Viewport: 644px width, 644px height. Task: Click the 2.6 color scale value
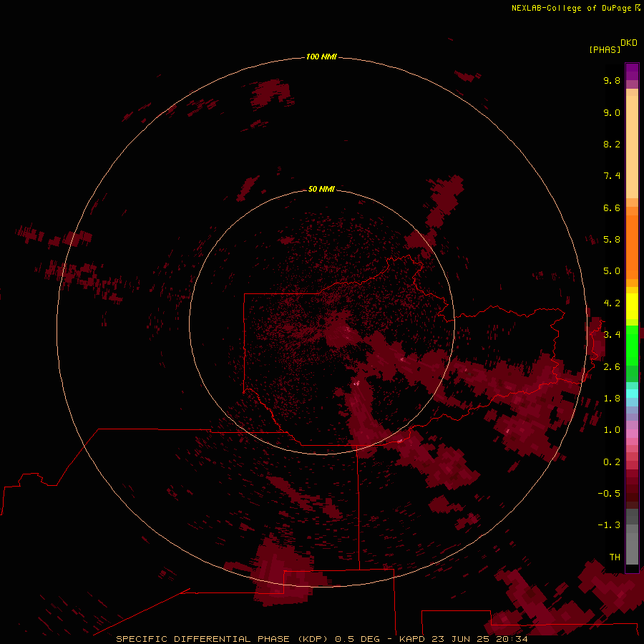point(612,367)
